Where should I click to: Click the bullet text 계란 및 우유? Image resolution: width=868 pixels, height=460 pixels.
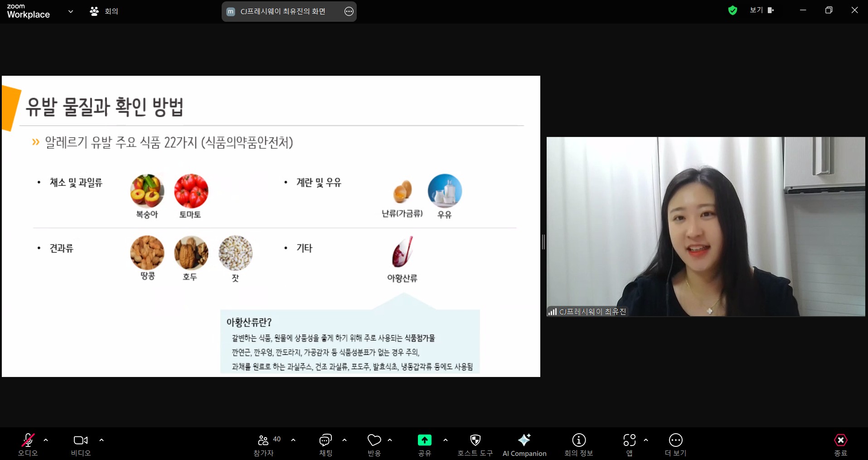pos(319,182)
